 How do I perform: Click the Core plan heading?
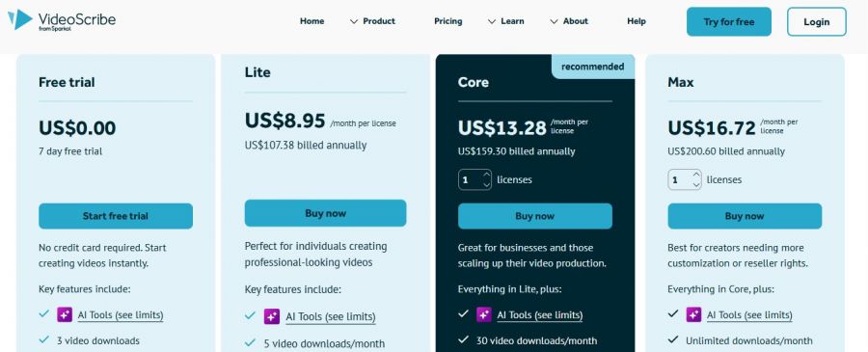click(474, 82)
